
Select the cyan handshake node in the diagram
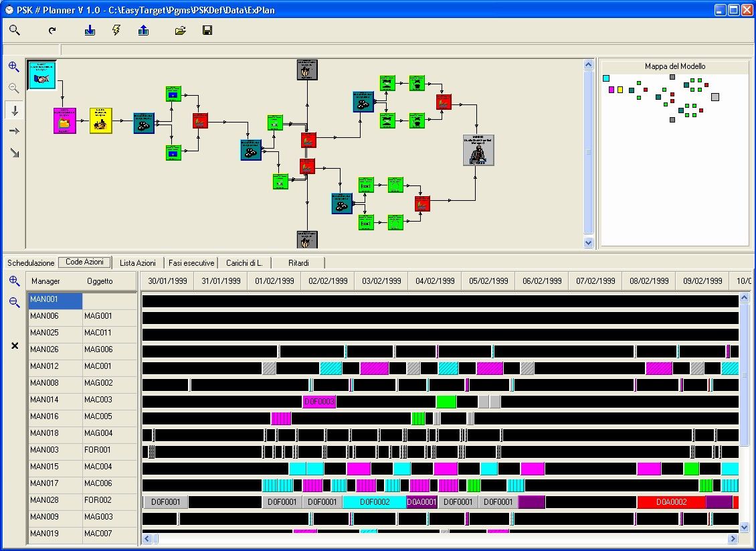(x=42, y=75)
